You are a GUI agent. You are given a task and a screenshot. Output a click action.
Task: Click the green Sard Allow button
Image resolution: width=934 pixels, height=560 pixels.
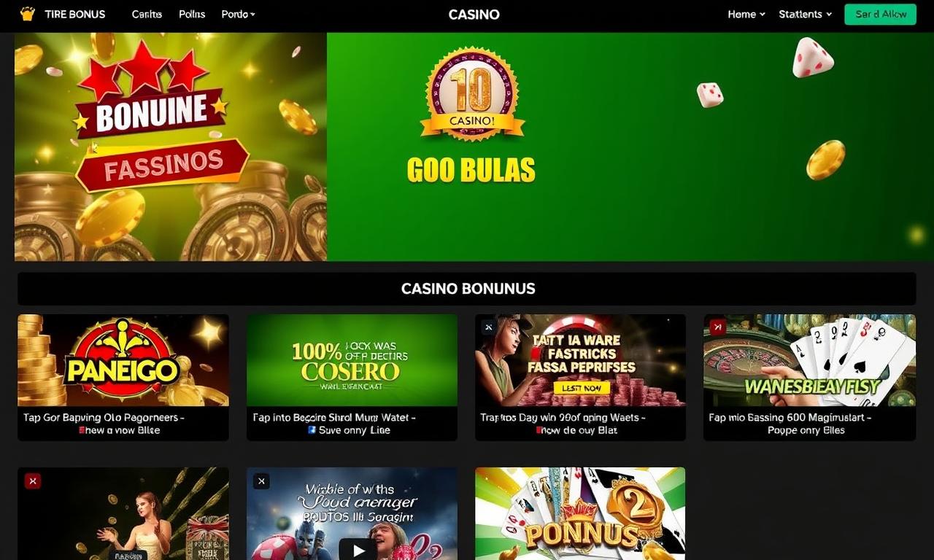[880, 14]
